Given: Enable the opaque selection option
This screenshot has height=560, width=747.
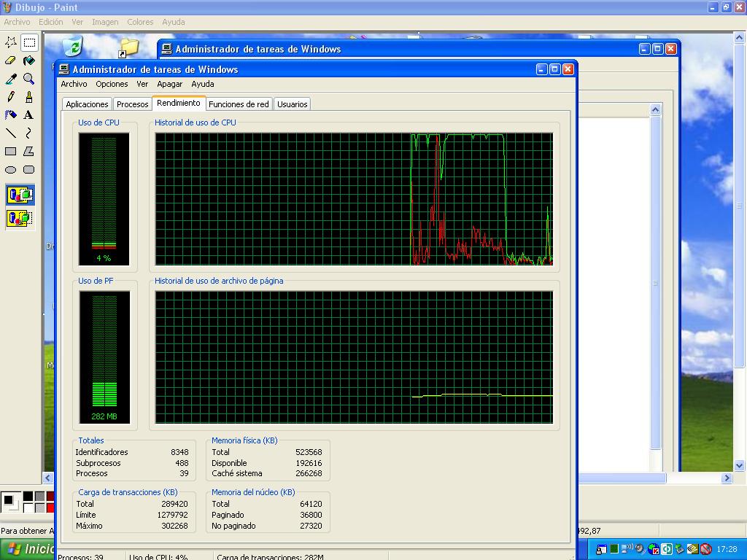Looking at the screenshot, I should point(20,195).
